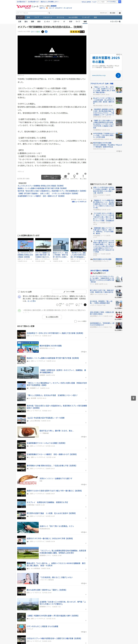Open 【山口】中谷防衛大臣が宇宙監視レーダーを視察 article
Viewport: 138px width, 644px height.
(x=45, y=418)
